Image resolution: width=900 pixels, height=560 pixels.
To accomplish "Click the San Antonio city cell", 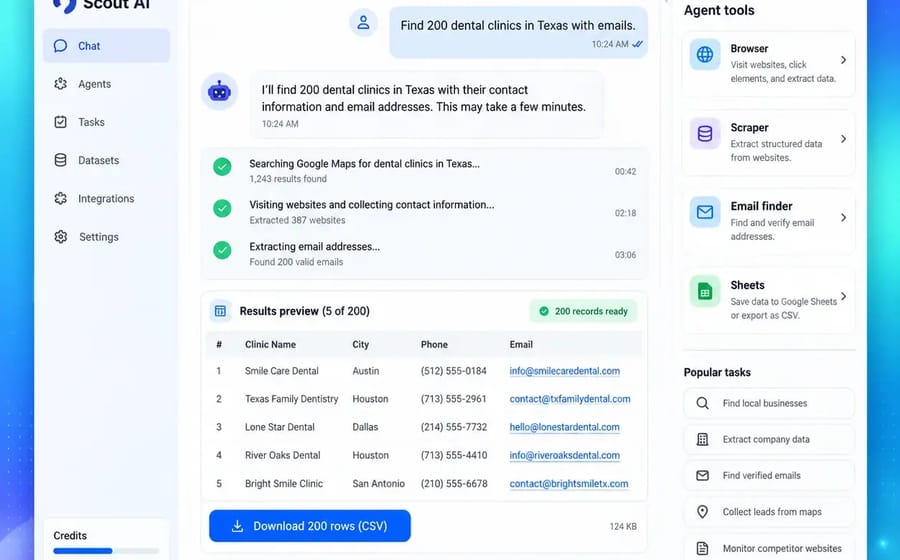I will 378,484.
